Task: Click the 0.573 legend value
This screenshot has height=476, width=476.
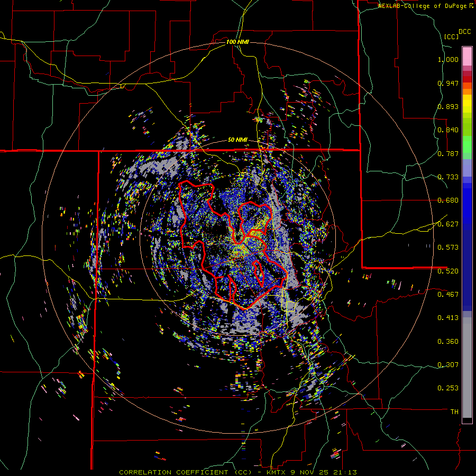Action: (448, 248)
